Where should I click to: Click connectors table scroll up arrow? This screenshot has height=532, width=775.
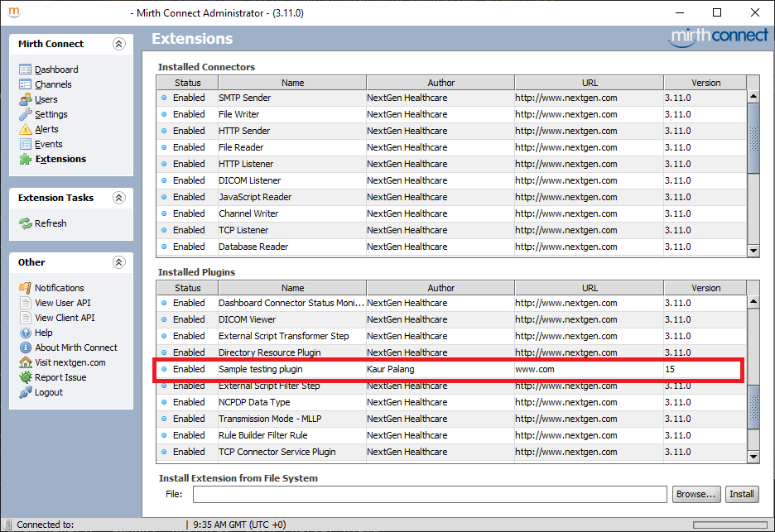753,96
